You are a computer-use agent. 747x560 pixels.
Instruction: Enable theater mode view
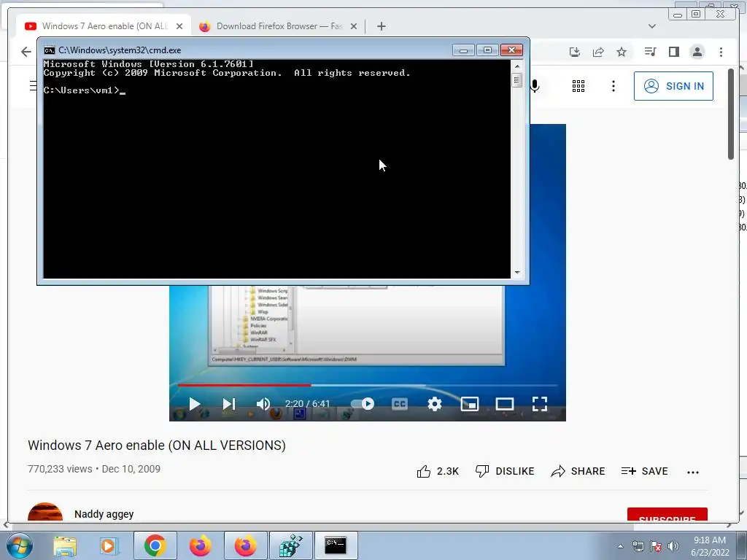coord(504,404)
